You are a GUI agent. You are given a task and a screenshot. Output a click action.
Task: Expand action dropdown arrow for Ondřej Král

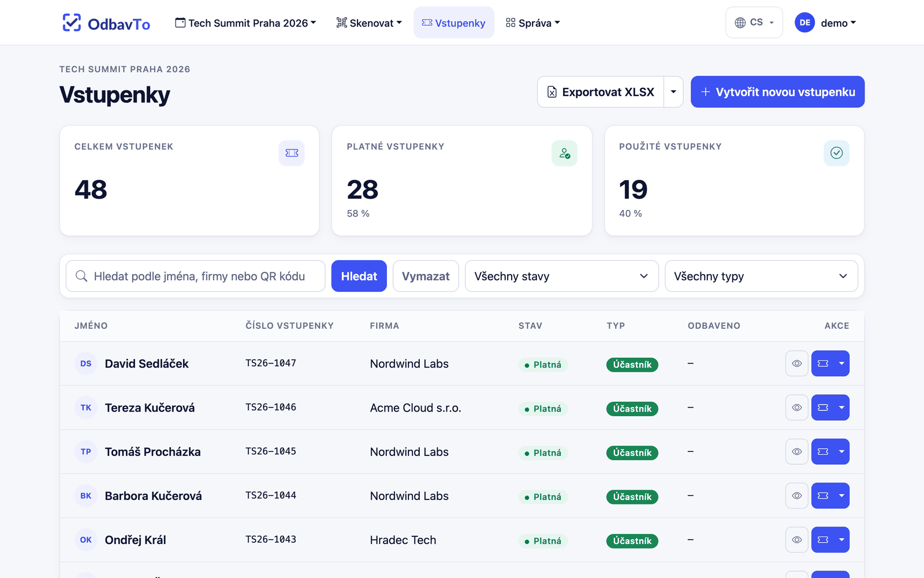pyautogui.click(x=842, y=540)
